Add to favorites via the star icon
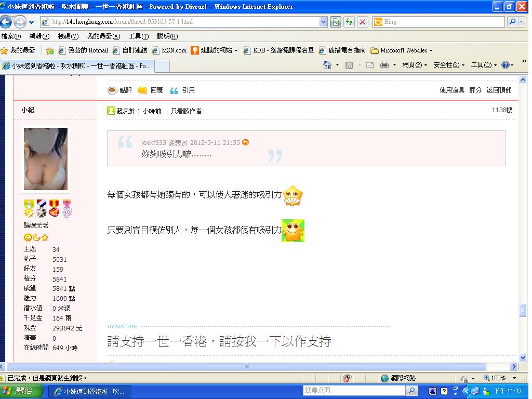The height and width of the screenshot is (399, 532). [x=50, y=50]
